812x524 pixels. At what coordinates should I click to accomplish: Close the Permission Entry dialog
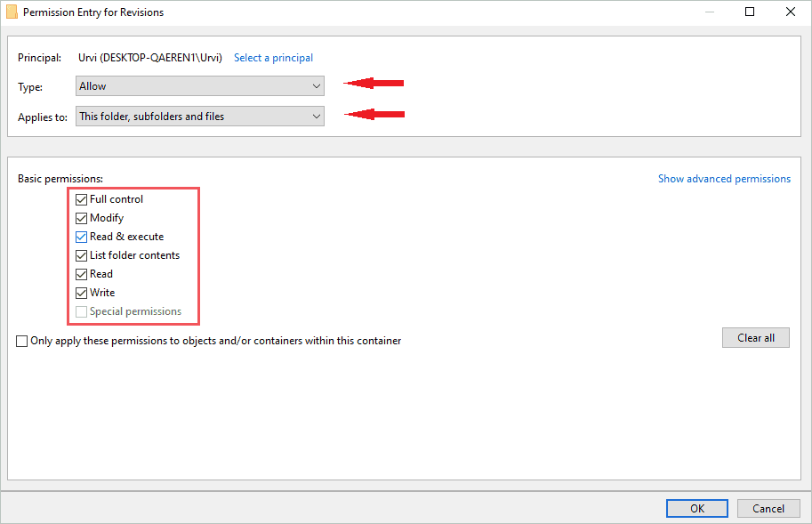(790, 12)
